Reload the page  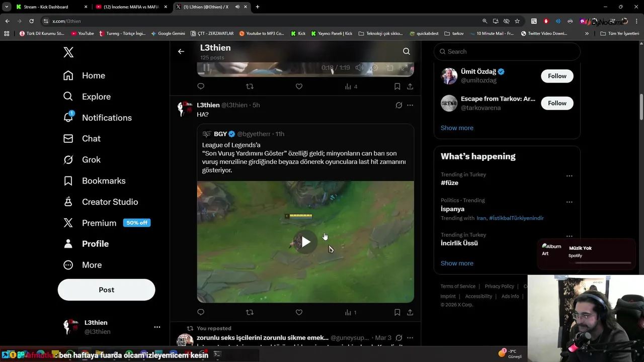(x=31, y=21)
